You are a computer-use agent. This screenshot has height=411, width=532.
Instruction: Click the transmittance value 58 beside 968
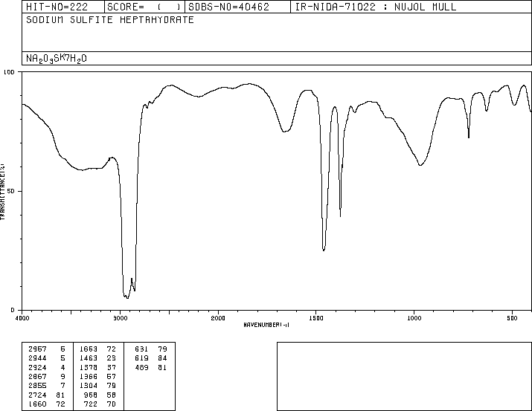[x=112, y=395]
